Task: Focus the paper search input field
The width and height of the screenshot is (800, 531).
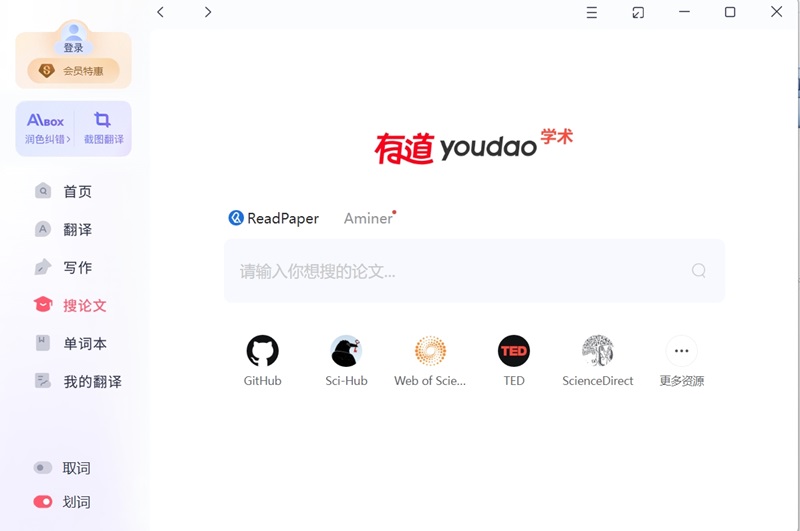Action: tap(455, 271)
